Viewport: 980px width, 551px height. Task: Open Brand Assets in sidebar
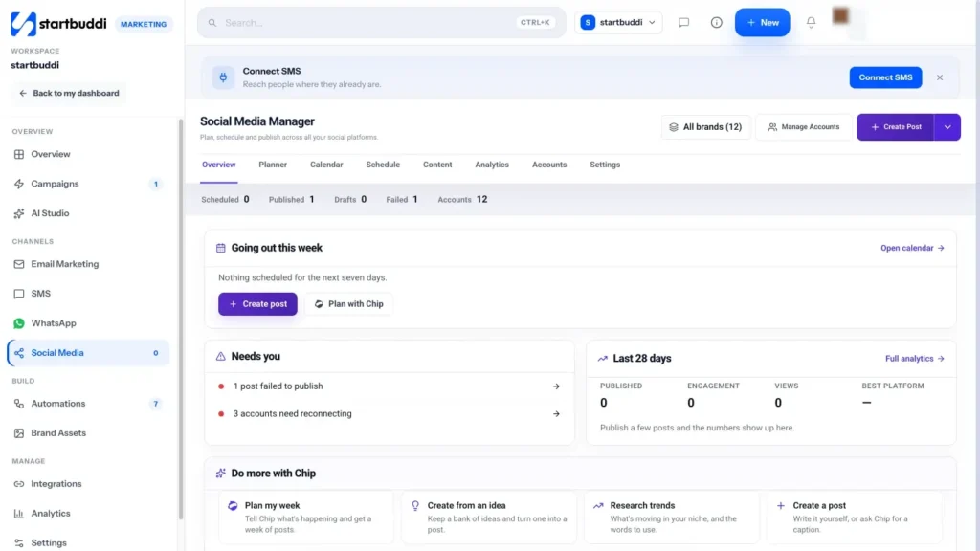(x=87, y=433)
